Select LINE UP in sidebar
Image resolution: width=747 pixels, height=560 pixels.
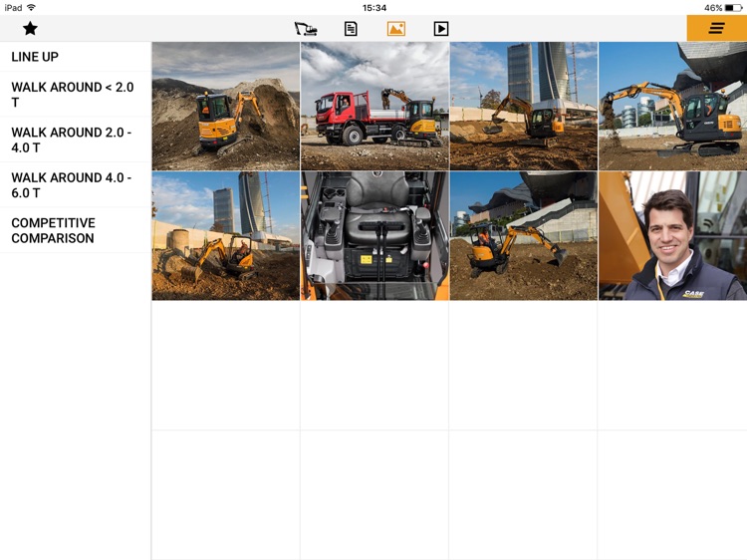coord(76,57)
